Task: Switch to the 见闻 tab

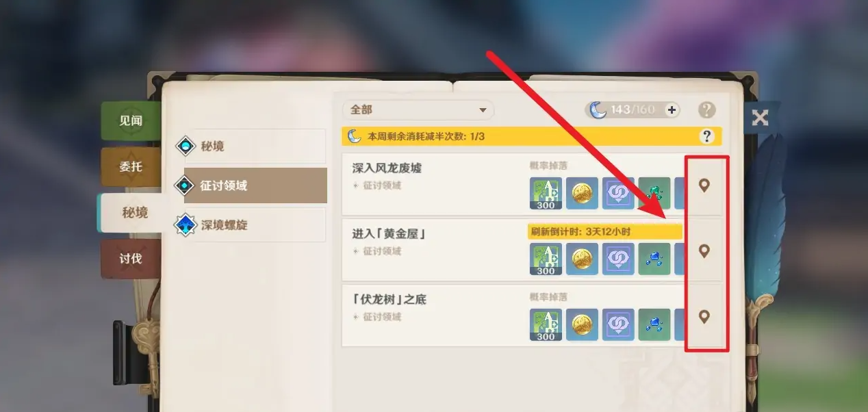Action: click(131, 121)
